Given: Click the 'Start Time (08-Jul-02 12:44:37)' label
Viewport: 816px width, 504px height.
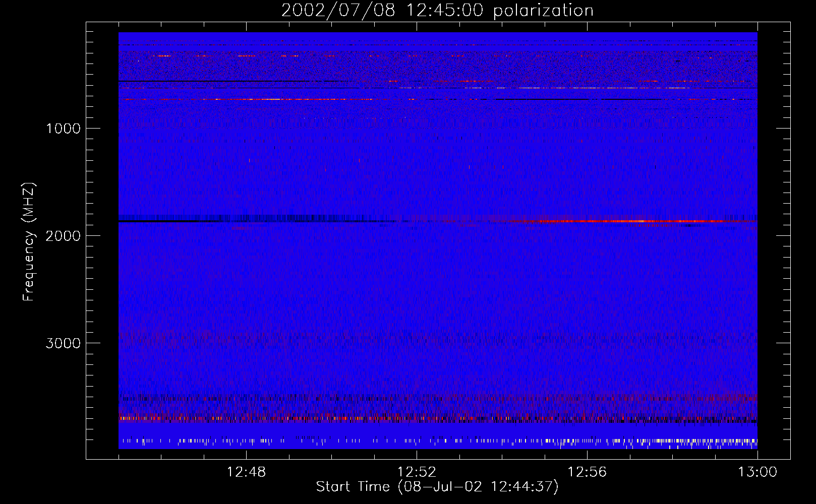Looking at the screenshot, I should (437, 487).
